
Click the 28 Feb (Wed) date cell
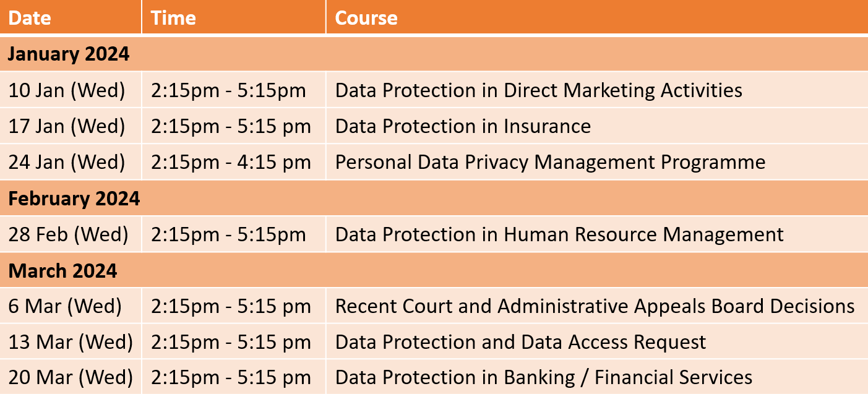point(71,234)
